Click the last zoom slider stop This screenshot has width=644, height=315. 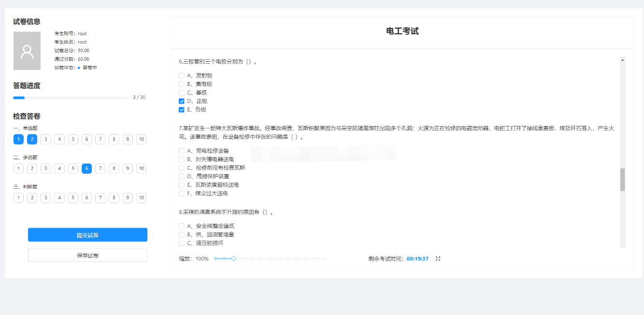324,259
